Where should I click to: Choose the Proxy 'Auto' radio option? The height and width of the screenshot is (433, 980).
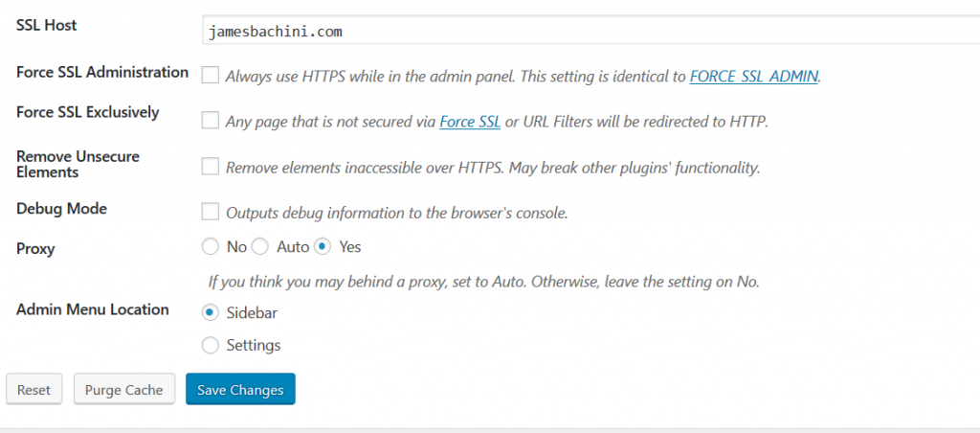pos(259,246)
